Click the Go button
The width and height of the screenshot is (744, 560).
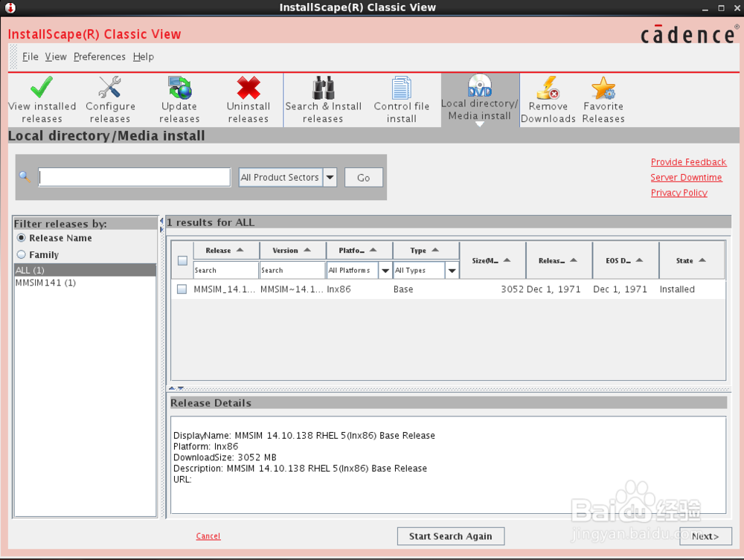[x=364, y=177]
